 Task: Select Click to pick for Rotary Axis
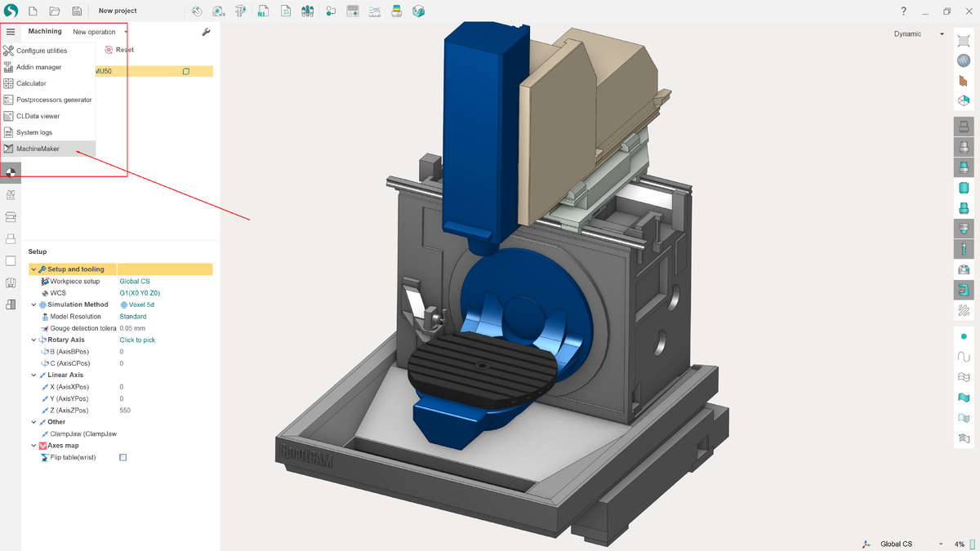pyautogui.click(x=137, y=340)
